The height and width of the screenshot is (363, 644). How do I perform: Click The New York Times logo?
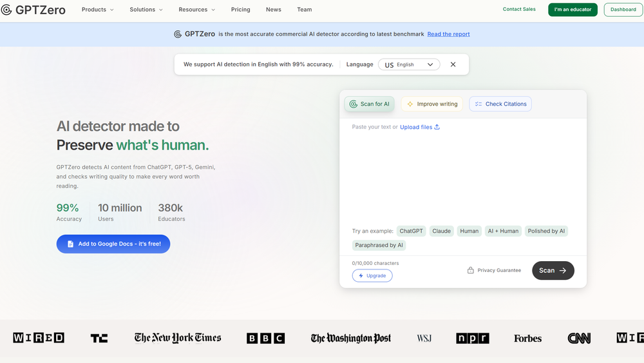point(178,338)
